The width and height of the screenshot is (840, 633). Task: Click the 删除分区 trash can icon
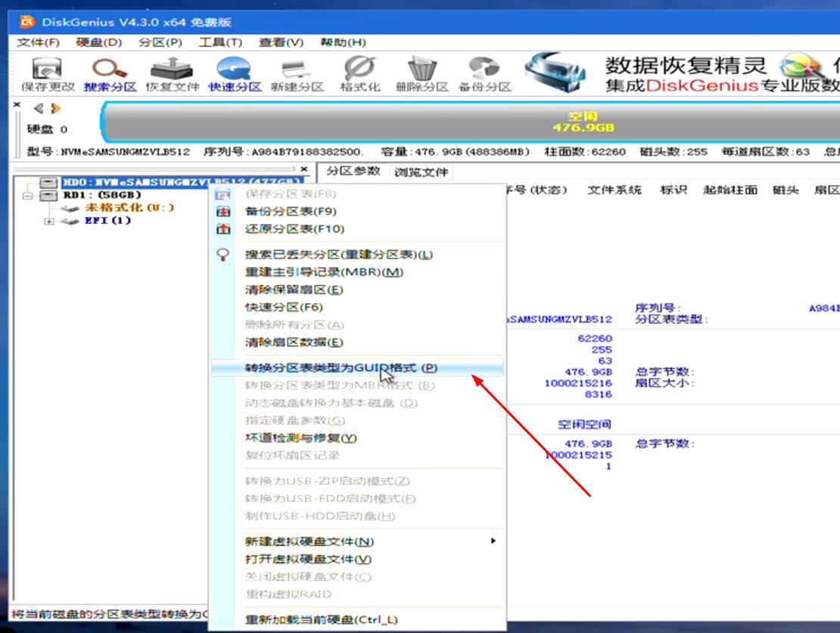point(422,70)
